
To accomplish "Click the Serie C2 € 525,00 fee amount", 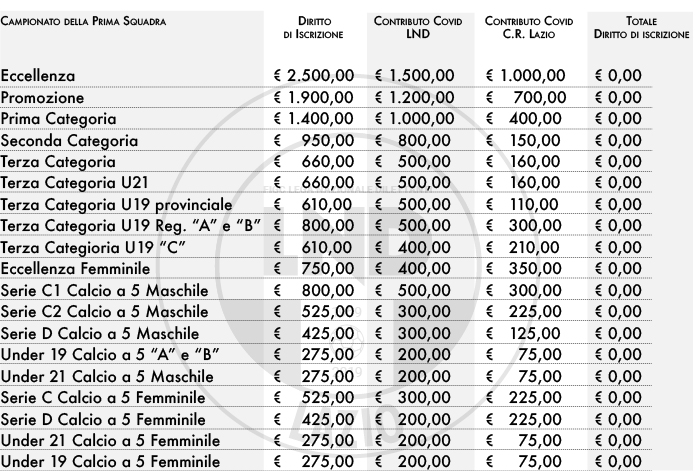I will [314, 311].
